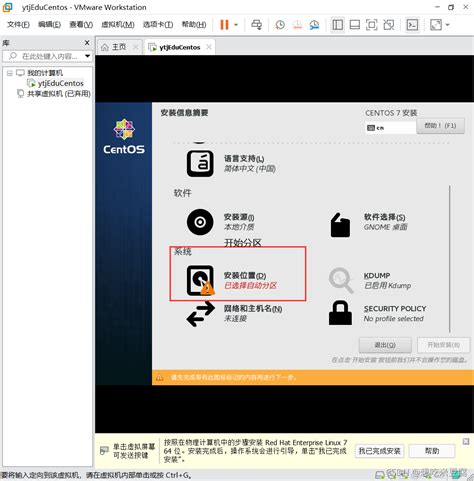Click the orange warning bar triangle icon
The image size is (474, 481).
pos(160,377)
